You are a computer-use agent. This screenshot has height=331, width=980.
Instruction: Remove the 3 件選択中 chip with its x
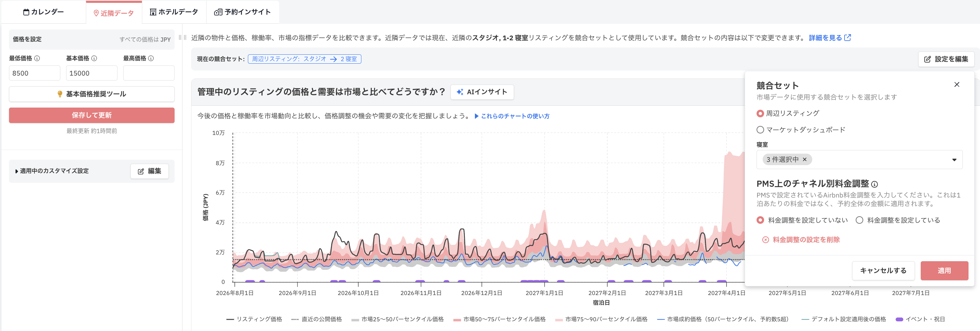pos(805,160)
